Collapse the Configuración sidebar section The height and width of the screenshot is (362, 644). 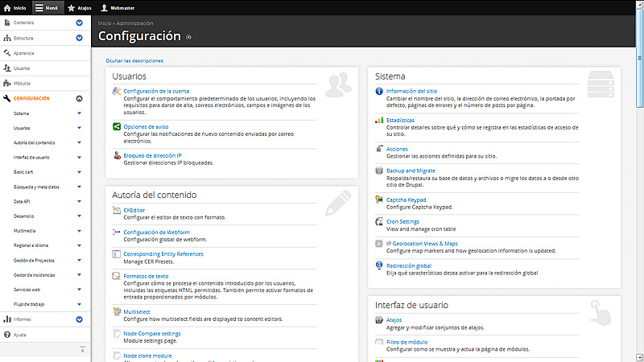pos(79,98)
